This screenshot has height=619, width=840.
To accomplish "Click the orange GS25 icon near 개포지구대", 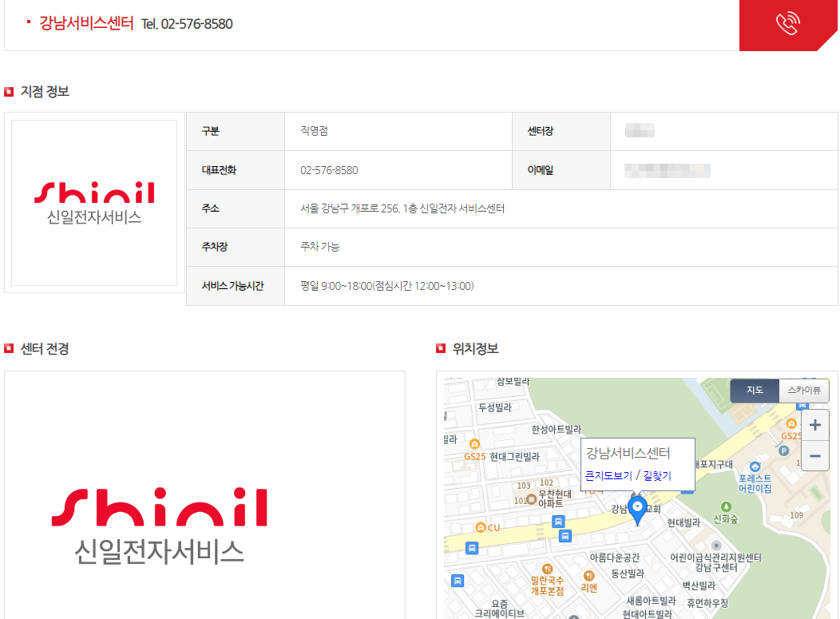I will [792, 423].
